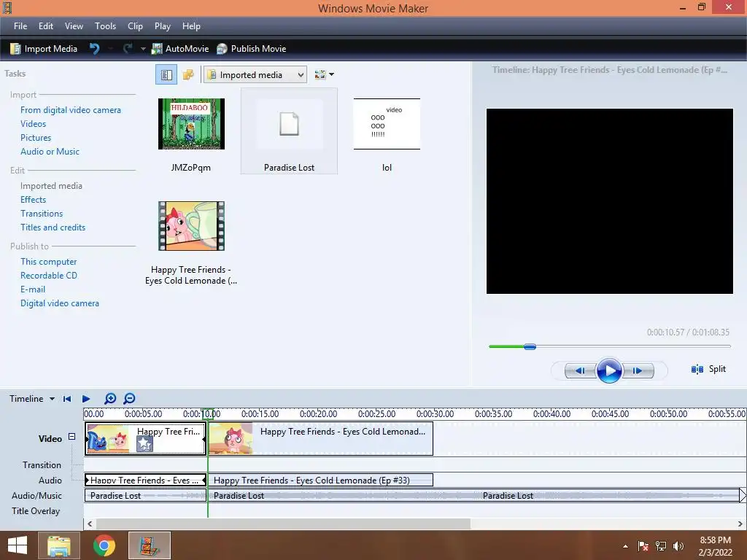747x560 pixels.
Task: Rewind the timeline to the start
Action: click(x=67, y=399)
